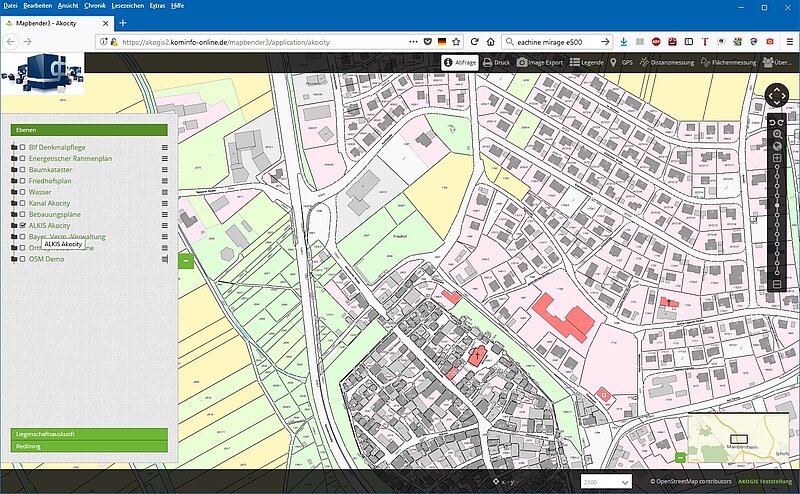
Task: Uncheck the ALKIS Akocity layer checkbox
Action: (23, 226)
